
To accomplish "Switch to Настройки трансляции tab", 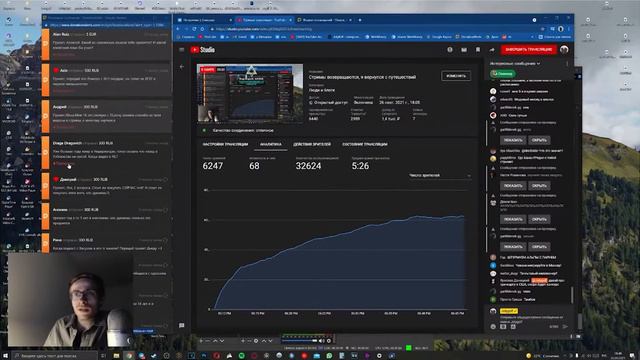I will pos(225,144).
